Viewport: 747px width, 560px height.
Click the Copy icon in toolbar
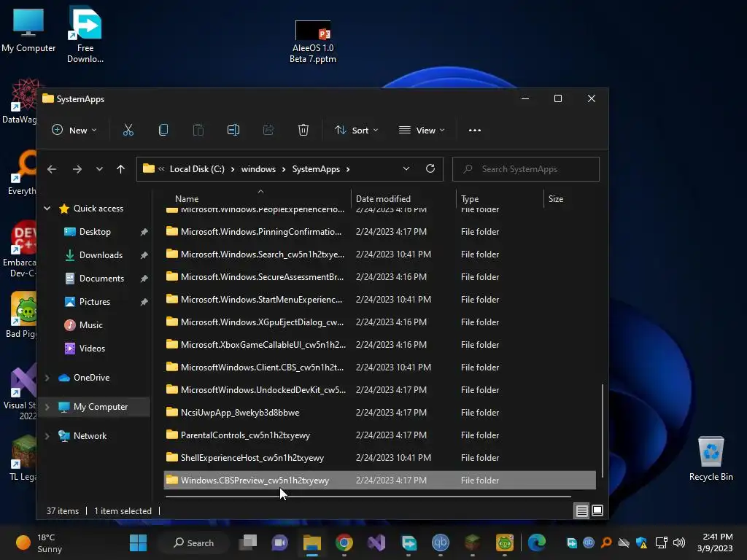click(x=163, y=130)
